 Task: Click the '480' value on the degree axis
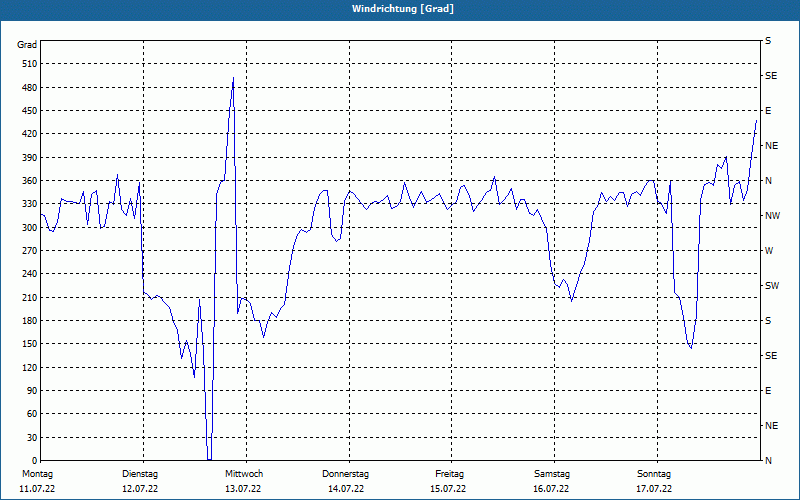click(30, 88)
